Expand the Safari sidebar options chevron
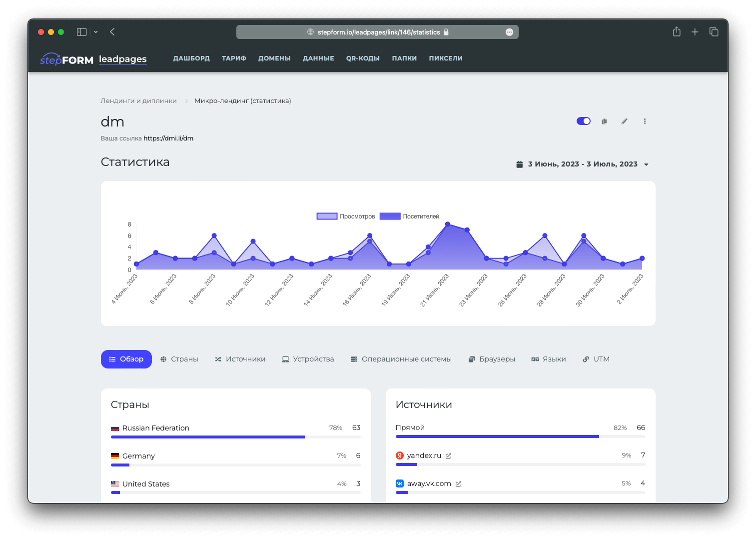Screen dimensions: 756x540 (96, 32)
